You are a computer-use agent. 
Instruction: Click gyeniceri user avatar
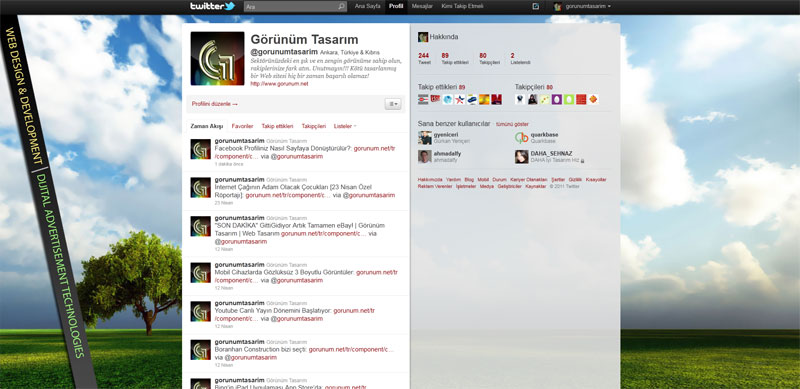pyautogui.click(x=424, y=138)
